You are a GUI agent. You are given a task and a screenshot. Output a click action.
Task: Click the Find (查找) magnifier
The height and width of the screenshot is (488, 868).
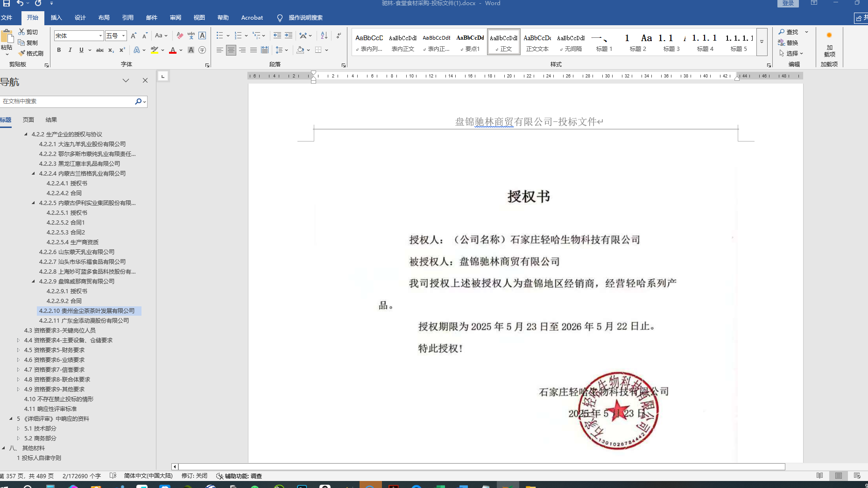tap(788, 32)
